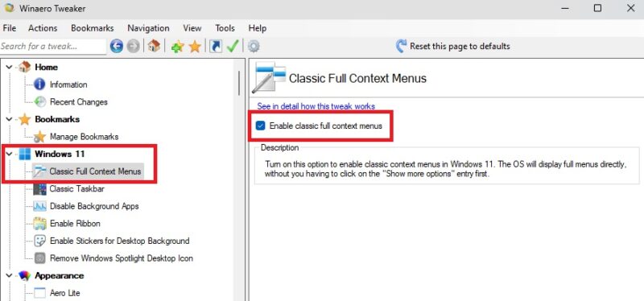
Task: Collapse the Appearance tree section
Action: click(x=9, y=275)
